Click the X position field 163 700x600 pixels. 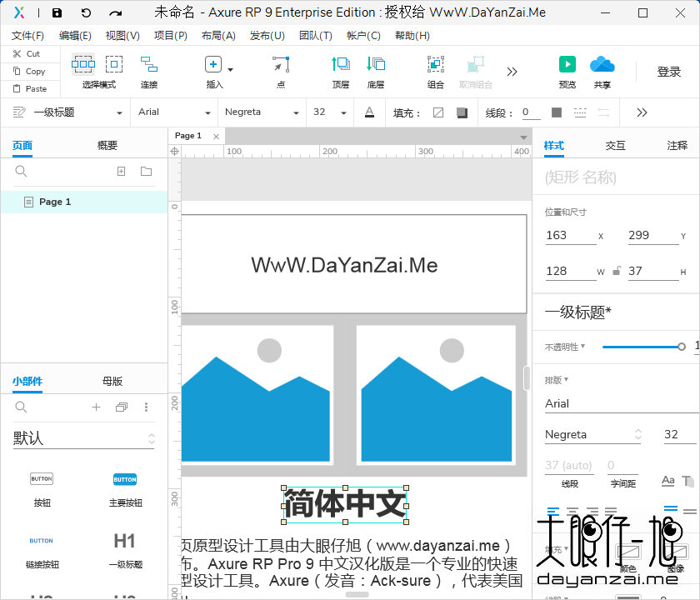(x=571, y=235)
